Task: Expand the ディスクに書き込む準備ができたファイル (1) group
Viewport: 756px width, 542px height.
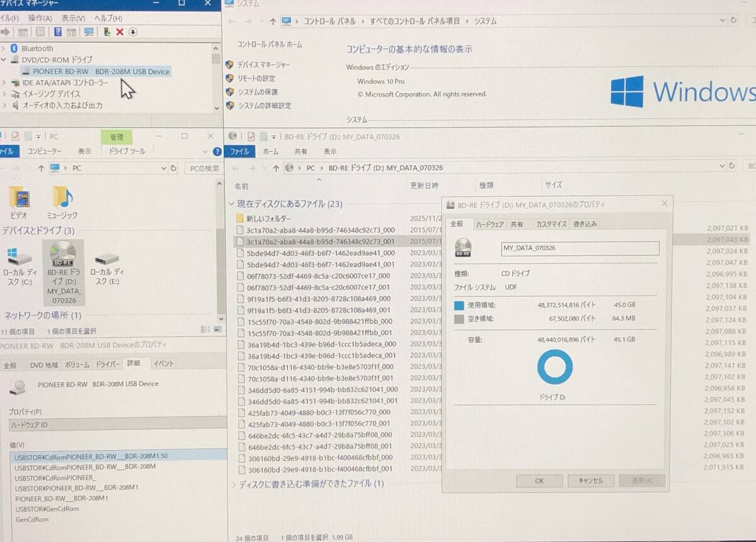Action: coord(234,484)
